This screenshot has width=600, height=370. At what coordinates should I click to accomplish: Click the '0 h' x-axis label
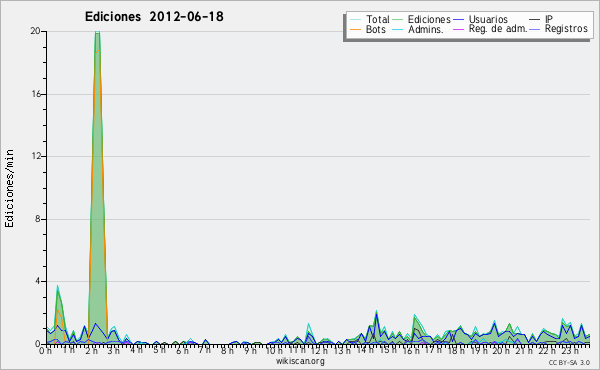click(x=45, y=351)
